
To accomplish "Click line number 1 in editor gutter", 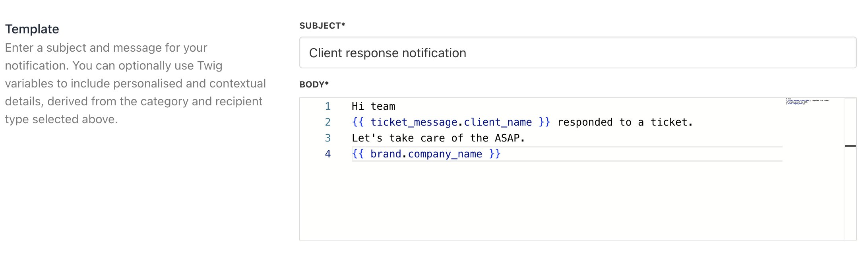I will [328, 106].
